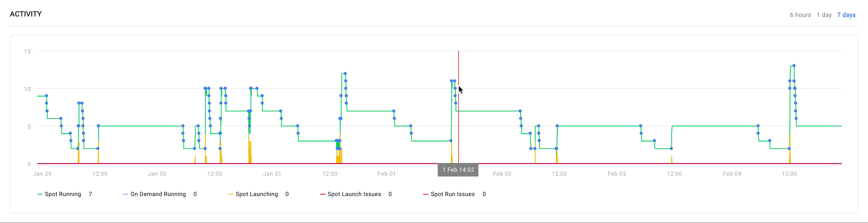Toggle the On Demand Running legend label
868x223 pixels.
pyautogui.click(x=158, y=194)
